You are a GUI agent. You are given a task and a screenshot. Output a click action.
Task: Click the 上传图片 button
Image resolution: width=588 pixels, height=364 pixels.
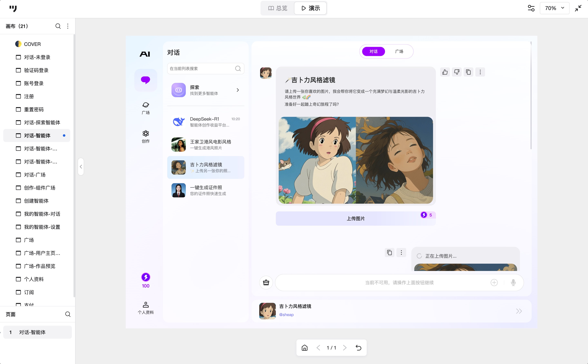355,219
